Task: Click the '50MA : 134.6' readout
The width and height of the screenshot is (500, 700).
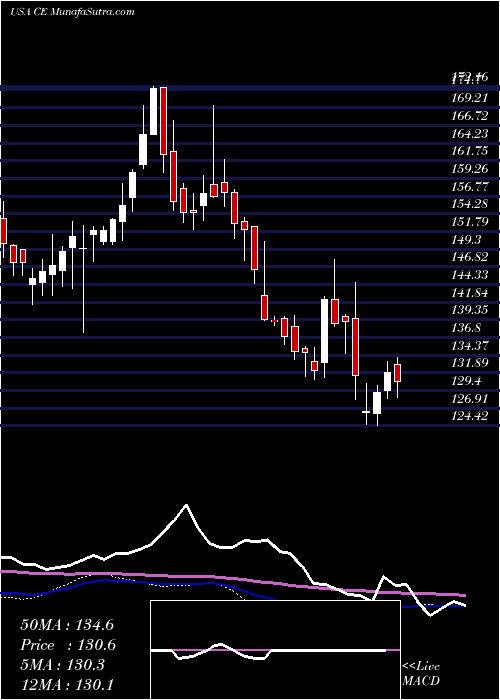Action: click(x=67, y=625)
